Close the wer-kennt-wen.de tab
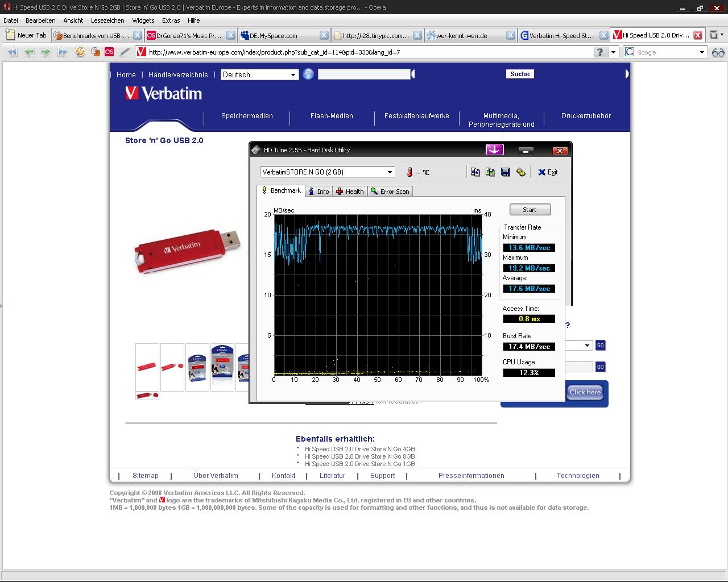 click(x=510, y=35)
